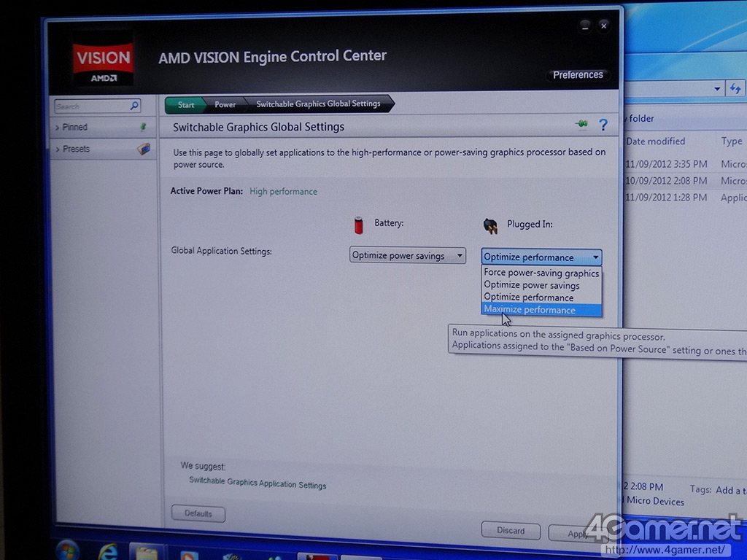Image resolution: width=747 pixels, height=560 pixels.
Task: Click Date modified column header in Explorer
Action: [656, 141]
